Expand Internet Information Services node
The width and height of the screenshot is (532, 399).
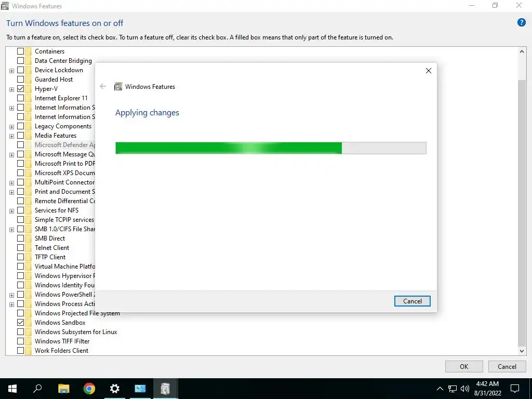(11, 108)
